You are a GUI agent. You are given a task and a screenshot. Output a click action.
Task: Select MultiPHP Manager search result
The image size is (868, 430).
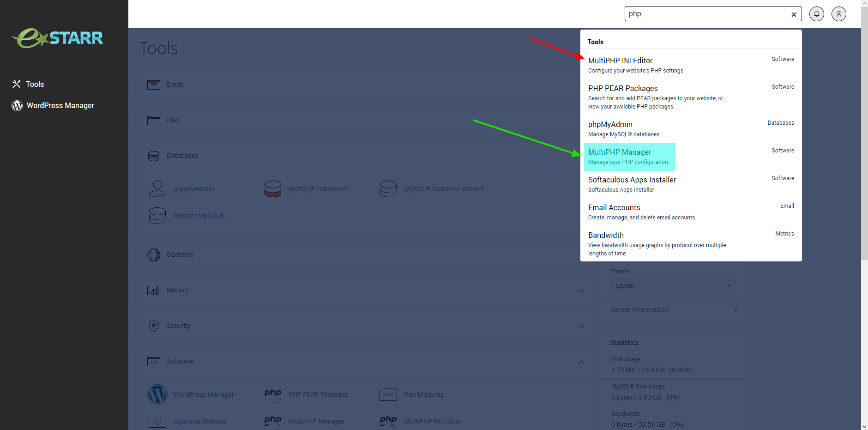pyautogui.click(x=691, y=157)
